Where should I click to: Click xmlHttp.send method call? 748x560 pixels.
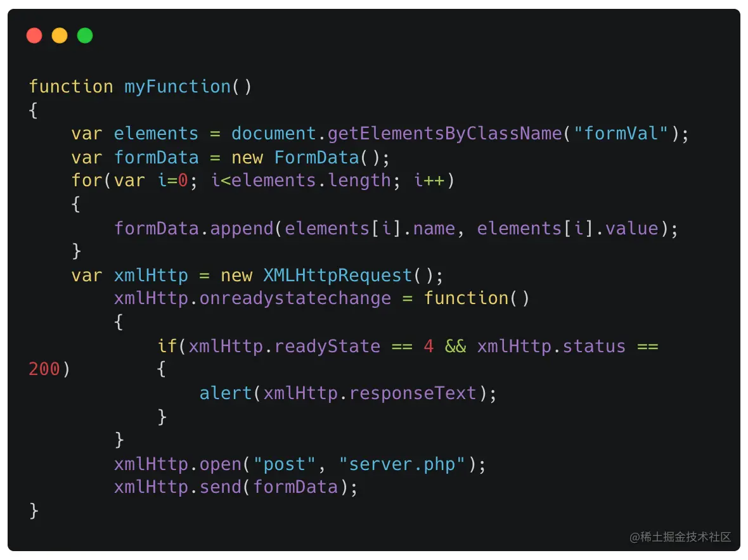pyautogui.click(x=177, y=487)
